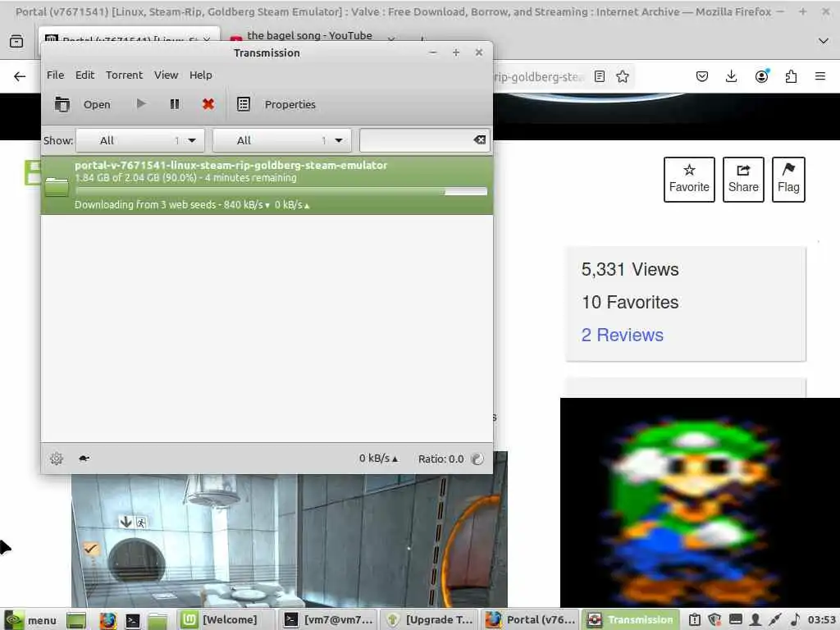The width and height of the screenshot is (840, 630).
Task: Flag the Internet Archive item
Action: click(x=788, y=180)
